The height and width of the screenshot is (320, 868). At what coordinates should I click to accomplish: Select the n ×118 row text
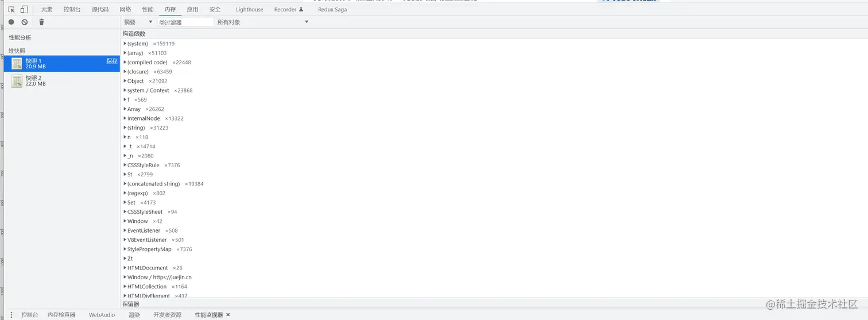[138, 137]
